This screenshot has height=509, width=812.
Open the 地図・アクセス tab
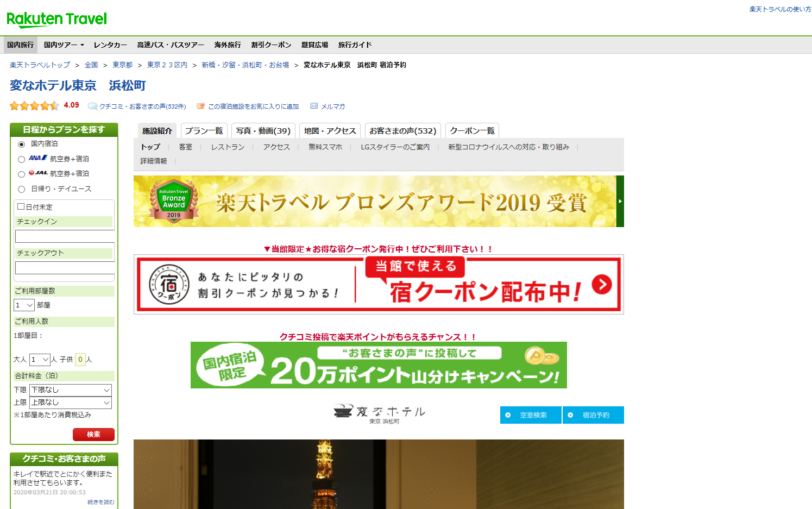(330, 131)
